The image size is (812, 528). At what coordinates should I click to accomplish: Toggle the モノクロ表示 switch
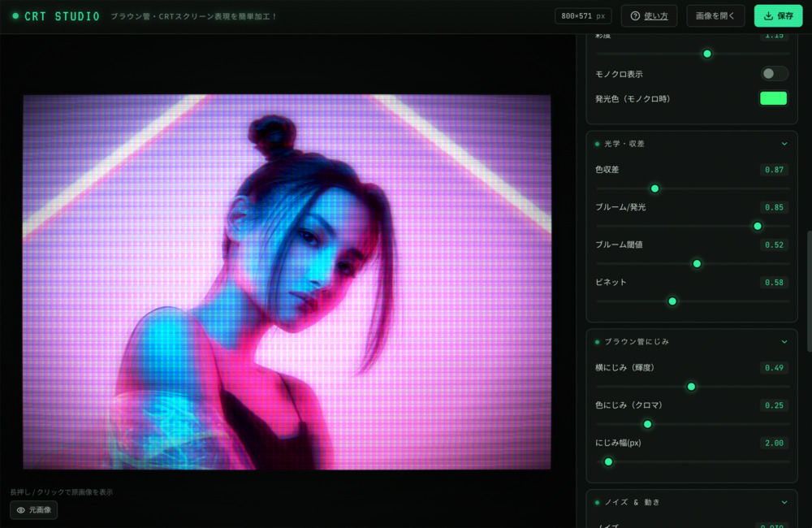tap(774, 74)
